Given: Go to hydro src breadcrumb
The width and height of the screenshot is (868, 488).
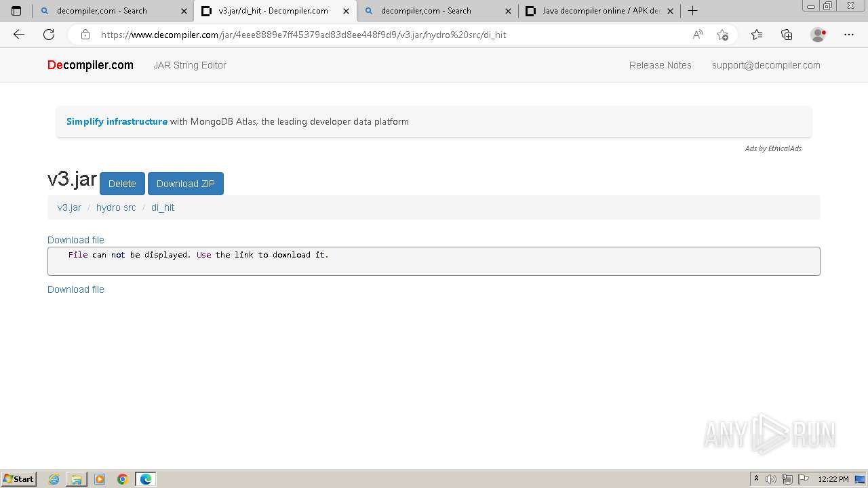Looking at the screenshot, I should tap(116, 207).
